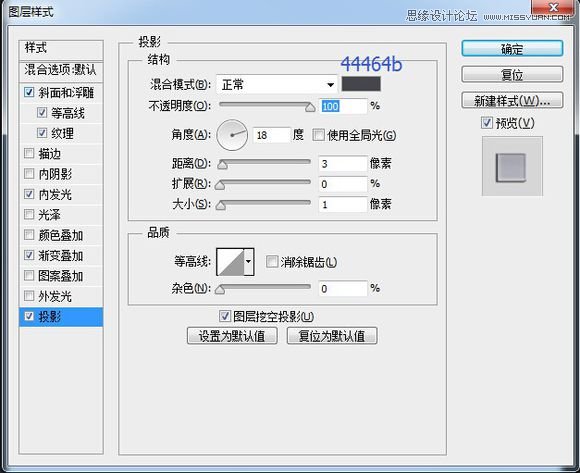This screenshot has width=580, height=473.
Task: Select 混合选项:默认 in styles list
Action: 61,71
